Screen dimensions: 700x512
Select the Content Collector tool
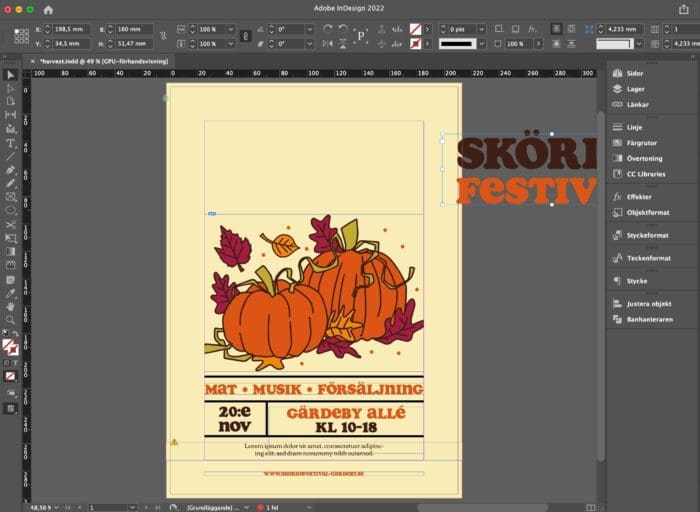tap(10, 129)
